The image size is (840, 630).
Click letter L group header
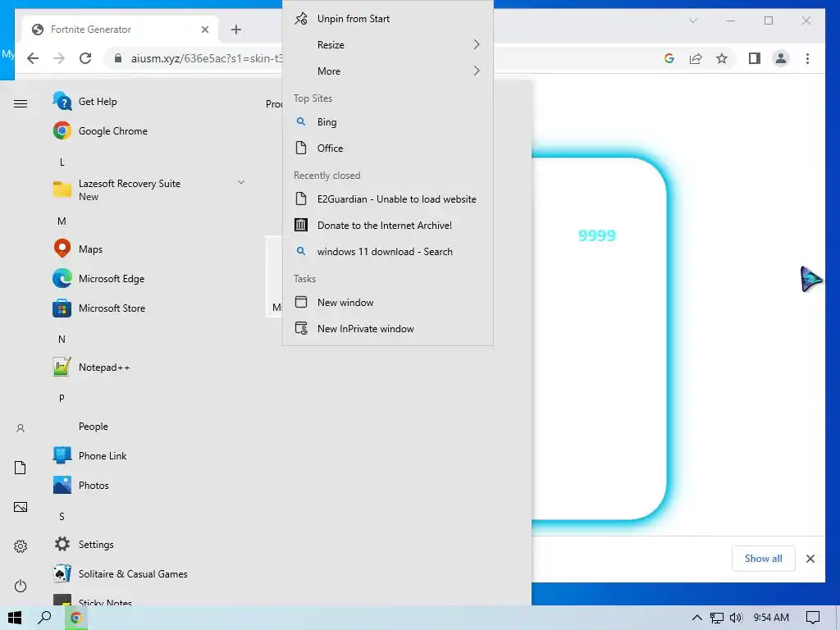pos(62,162)
